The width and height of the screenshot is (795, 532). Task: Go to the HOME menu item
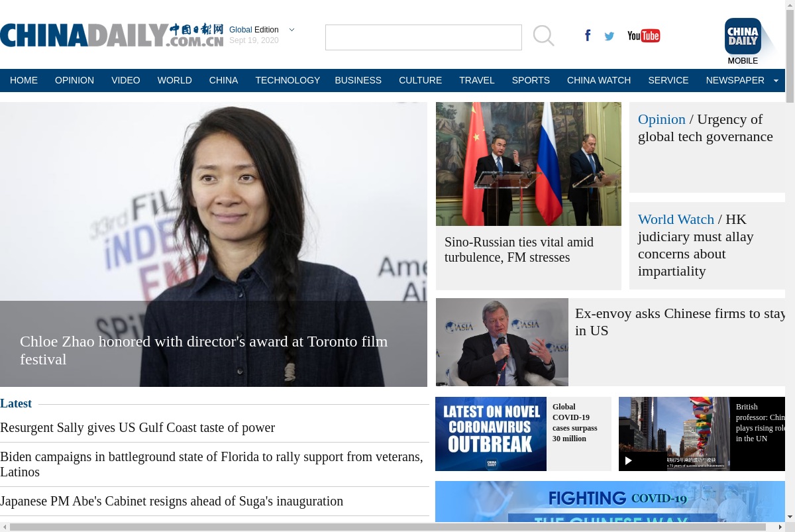[24, 80]
